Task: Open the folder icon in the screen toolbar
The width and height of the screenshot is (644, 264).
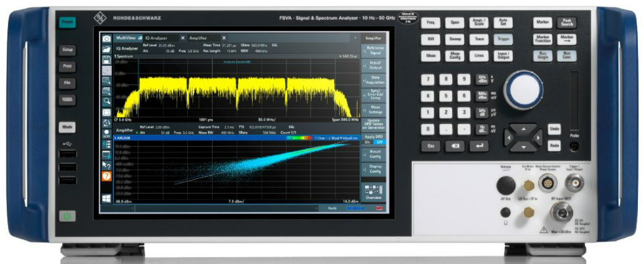Action: point(106,49)
